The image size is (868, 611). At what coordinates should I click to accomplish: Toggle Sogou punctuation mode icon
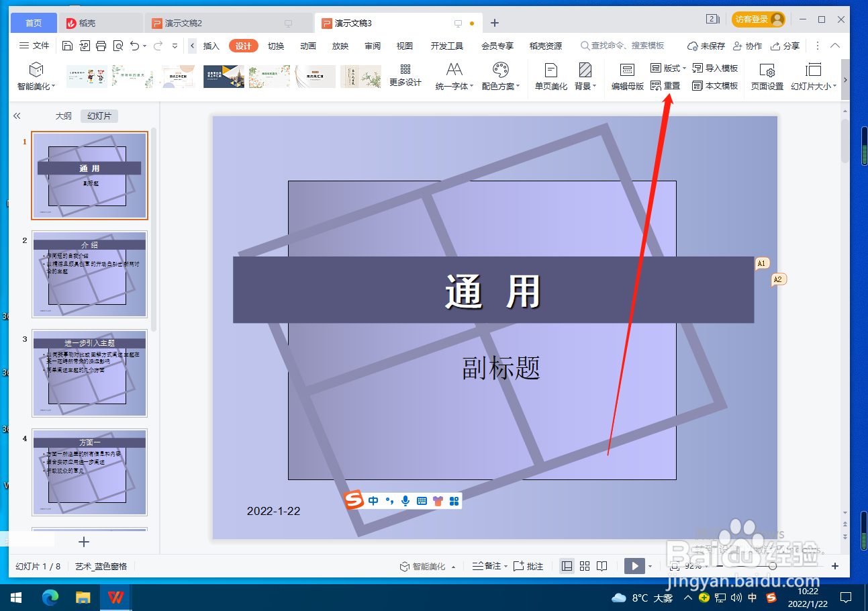click(389, 501)
